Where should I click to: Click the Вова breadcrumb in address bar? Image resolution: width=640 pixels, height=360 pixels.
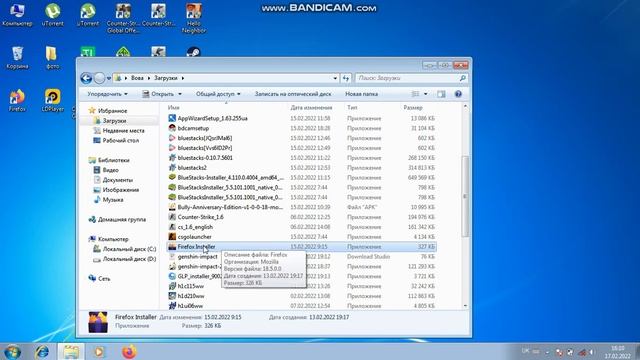coord(137,78)
